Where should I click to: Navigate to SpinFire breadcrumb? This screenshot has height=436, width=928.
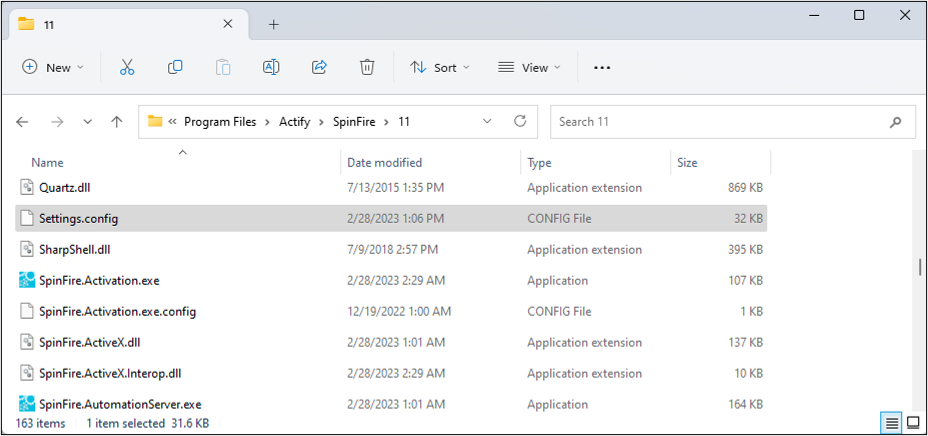point(354,122)
